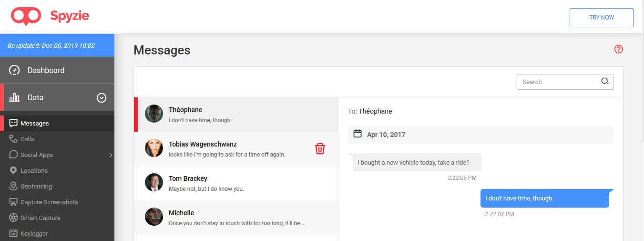Image resolution: width=644 pixels, height=241 pixels.
Task: Click the Calls phone icon
Action: pos(13,139)
